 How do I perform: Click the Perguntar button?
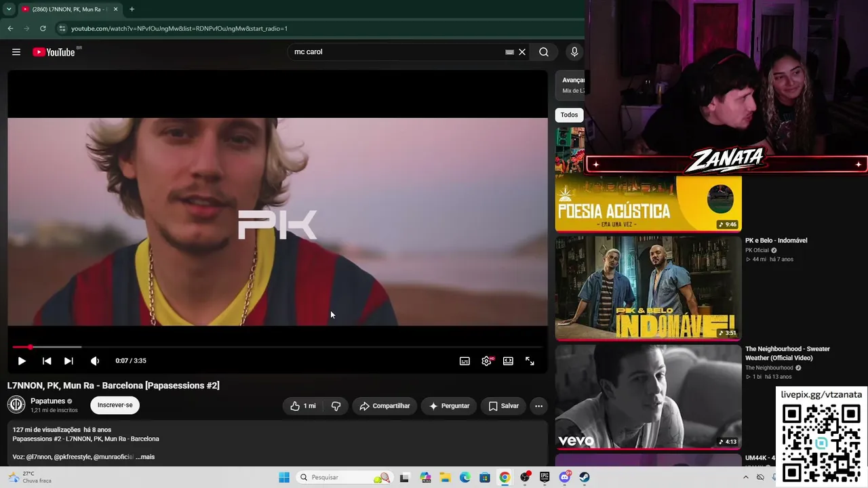[449, 406]
